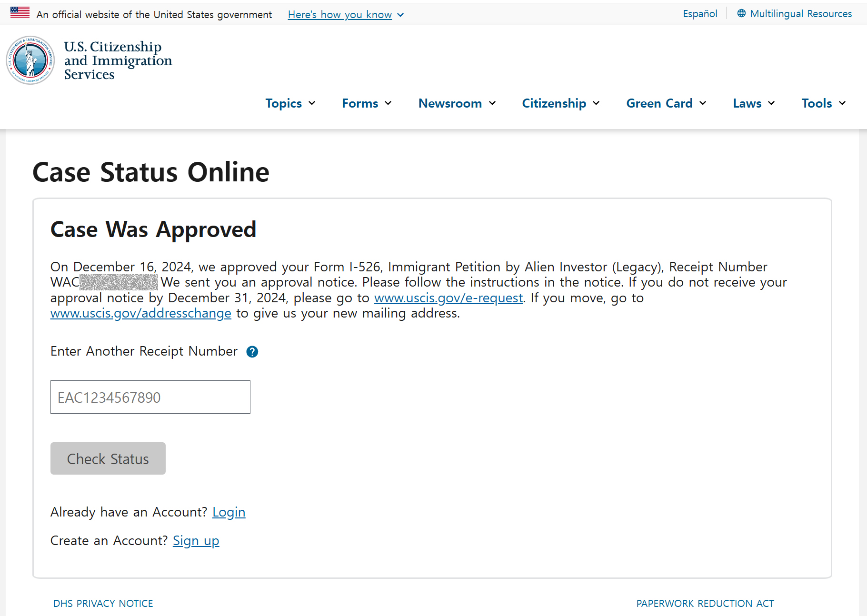Click the "Enter Another Receipt Number" label
This screenshot has width=867, height=616.
pyautogui.click(x=144, y=351)
